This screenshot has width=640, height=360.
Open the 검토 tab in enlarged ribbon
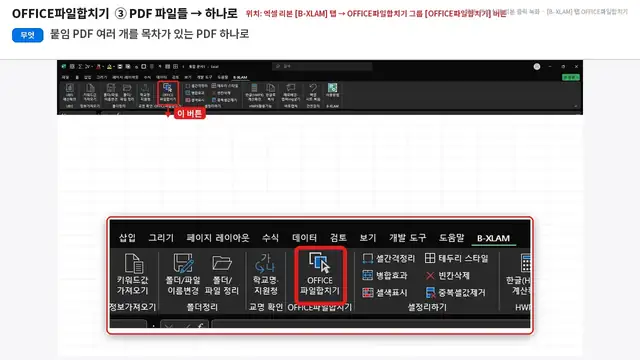coord(338,238)
